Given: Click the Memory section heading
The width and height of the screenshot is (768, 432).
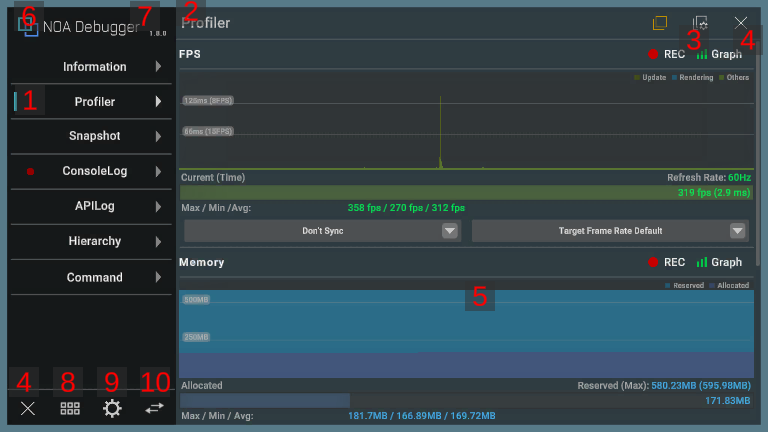Looking at the screenshot, I should (201, 262).
